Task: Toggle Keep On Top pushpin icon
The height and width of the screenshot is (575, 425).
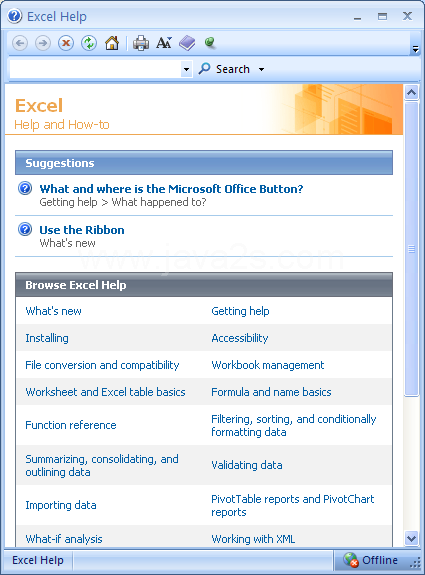Action: tap(210, 43)
